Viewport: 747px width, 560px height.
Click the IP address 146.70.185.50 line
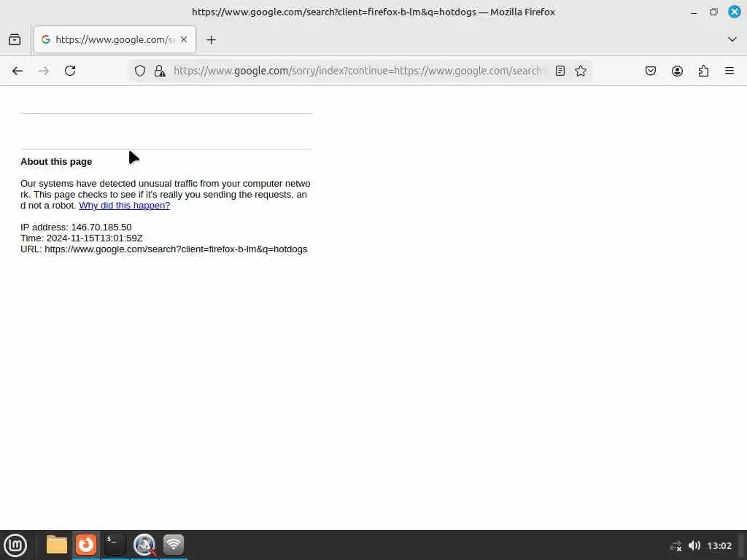pos(76,227)
